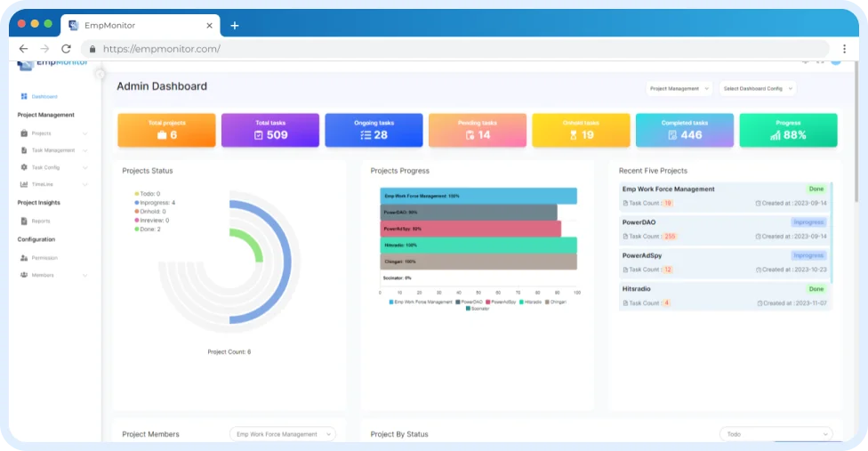Click the Dashboard grid icon in sidebar
Viewport: 868px width, 451px height.
pos(23,96)
